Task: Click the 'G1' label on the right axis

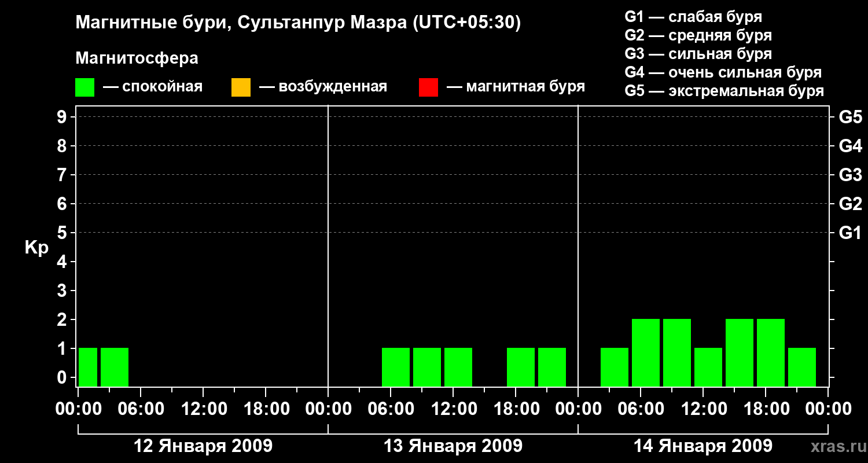Action: pos(850,233)
